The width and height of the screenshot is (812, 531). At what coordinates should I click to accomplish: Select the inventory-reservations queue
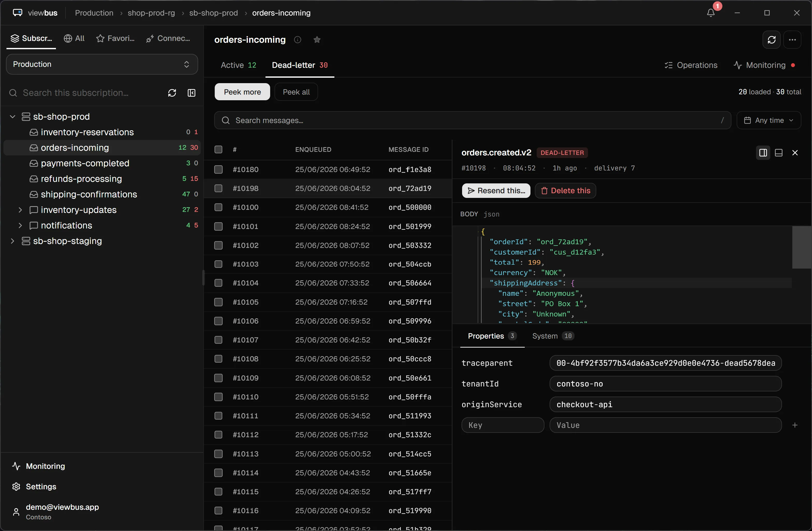[x=102, y=132]
